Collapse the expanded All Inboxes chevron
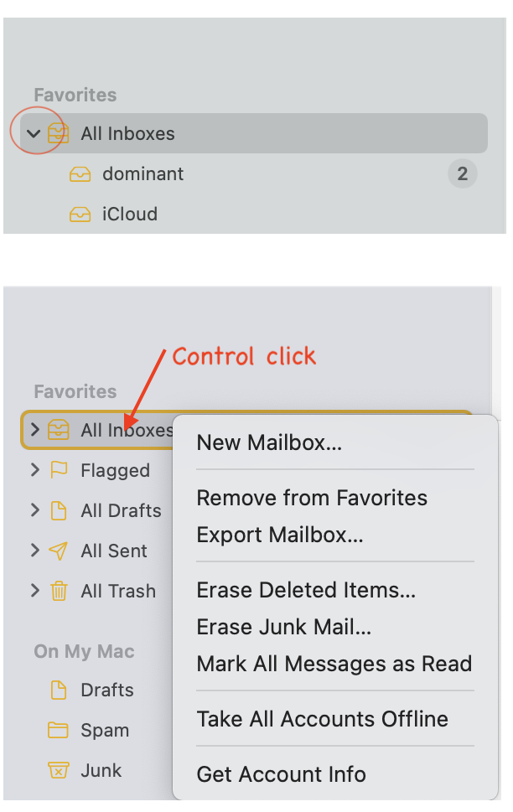This screenshot has width=513, height=812. 34,133
